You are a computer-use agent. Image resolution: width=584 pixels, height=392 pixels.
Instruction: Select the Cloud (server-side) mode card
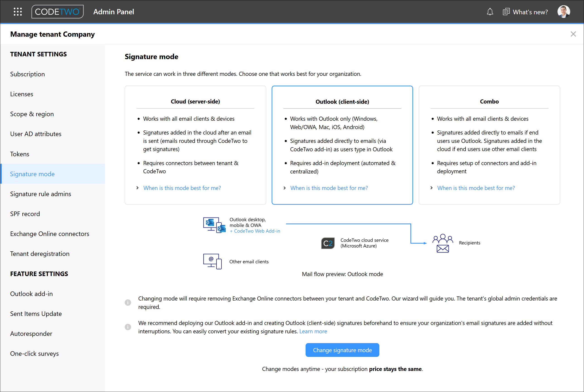tap(195, 145)
